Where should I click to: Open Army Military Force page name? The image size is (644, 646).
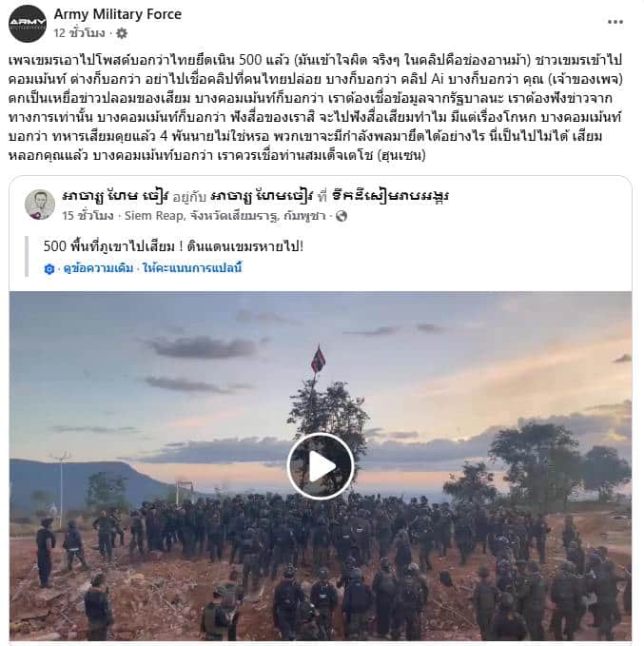click(x=117, y=14)
